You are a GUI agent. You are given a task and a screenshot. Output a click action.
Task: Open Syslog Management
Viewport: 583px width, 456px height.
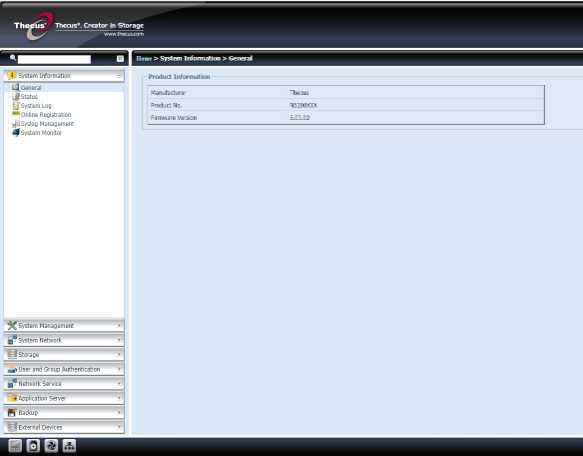(x=47, y=124)
